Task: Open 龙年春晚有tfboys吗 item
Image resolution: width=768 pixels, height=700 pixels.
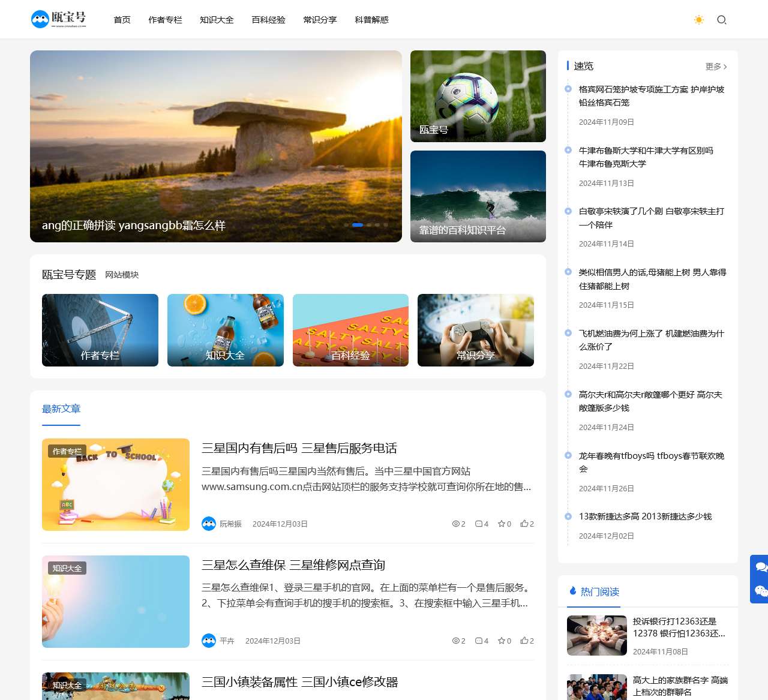Action: (x=652, y=462)
